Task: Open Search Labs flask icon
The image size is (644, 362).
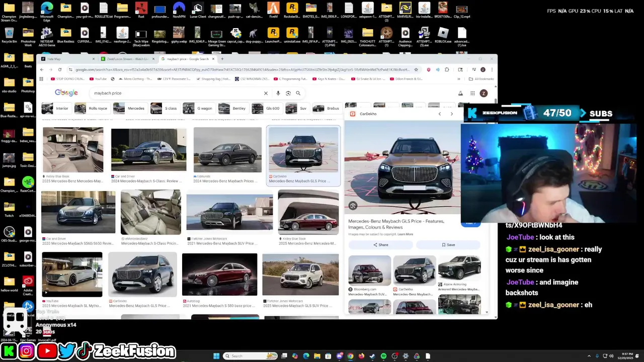Action: click(x=460, y=93)
